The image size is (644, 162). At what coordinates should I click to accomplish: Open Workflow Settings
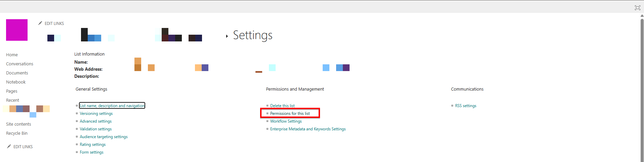[x=286, y=121]
